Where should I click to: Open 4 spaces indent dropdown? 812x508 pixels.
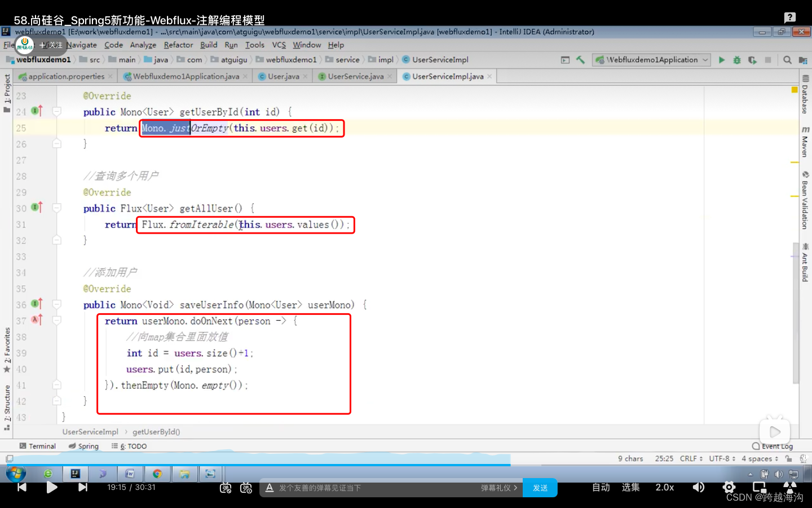760,458
